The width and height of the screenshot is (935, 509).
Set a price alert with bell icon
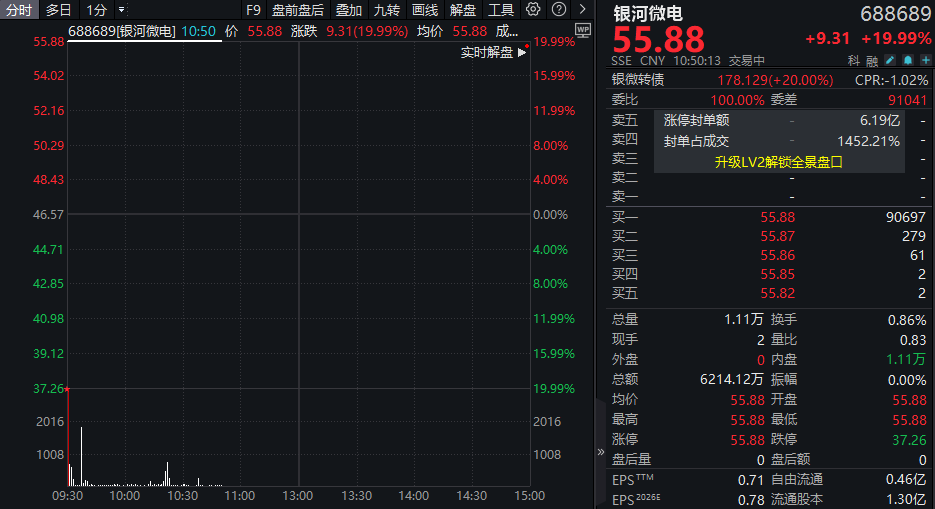pos(908,60)
